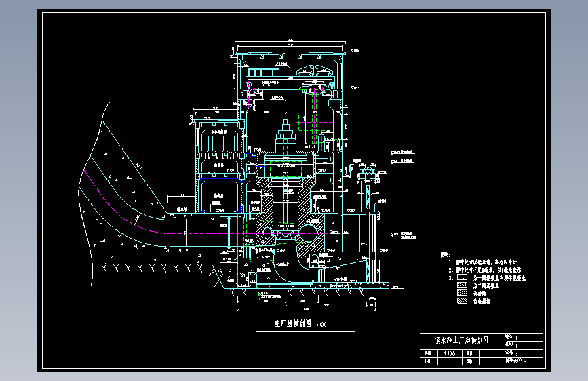Screen dimensions: 588x381
Task: Select the 为二期混凝土 legend label
Action: coord(486,286)
